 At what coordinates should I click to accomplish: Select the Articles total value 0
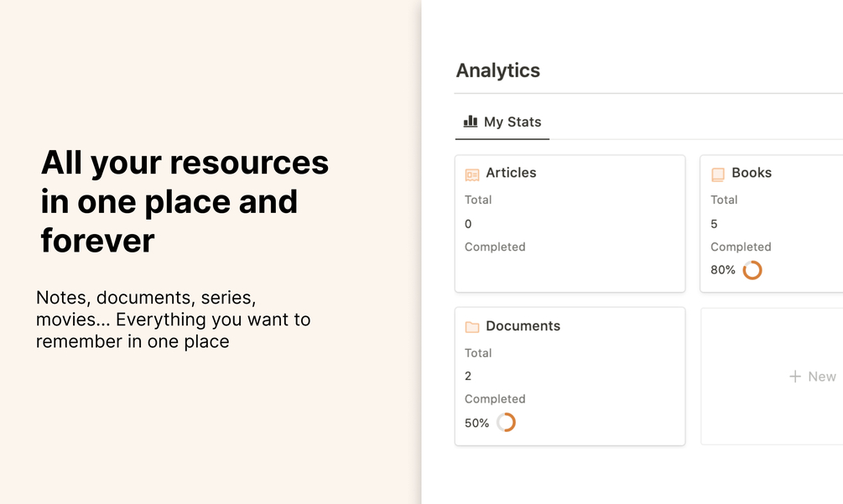click(x=468, y=224)
